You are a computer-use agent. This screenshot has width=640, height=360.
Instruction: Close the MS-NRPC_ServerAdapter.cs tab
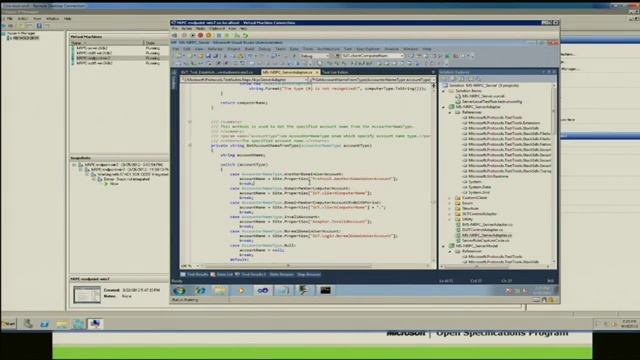click(x=317, y=72)
